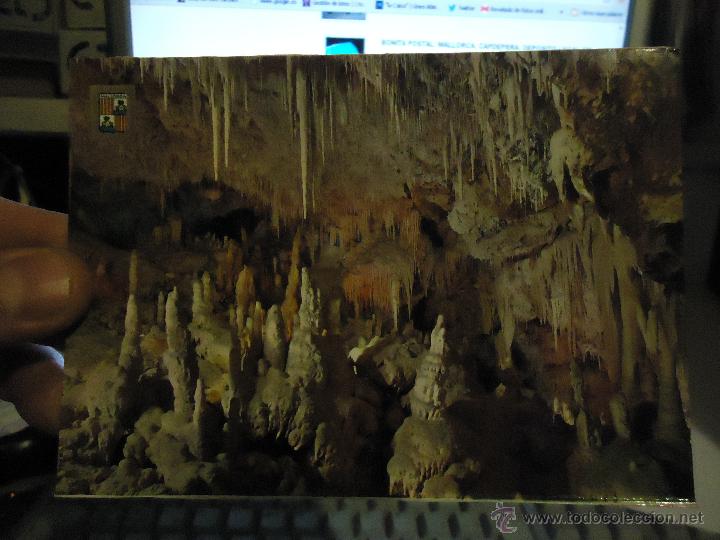Open the Twitter bookmark with bird icon
Screen dimensions: 720x540
point(462,8)
